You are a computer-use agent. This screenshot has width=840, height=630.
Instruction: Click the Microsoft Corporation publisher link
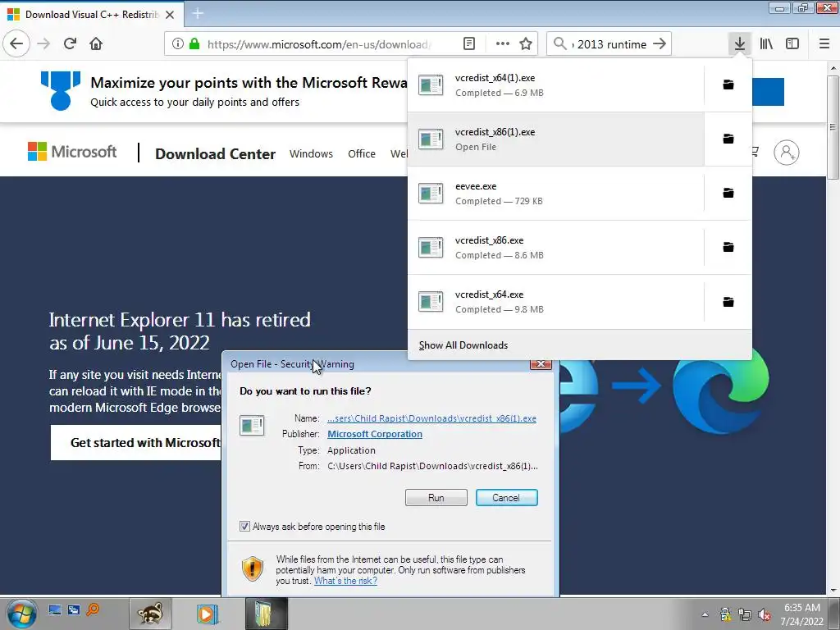(x=374, y=434)
